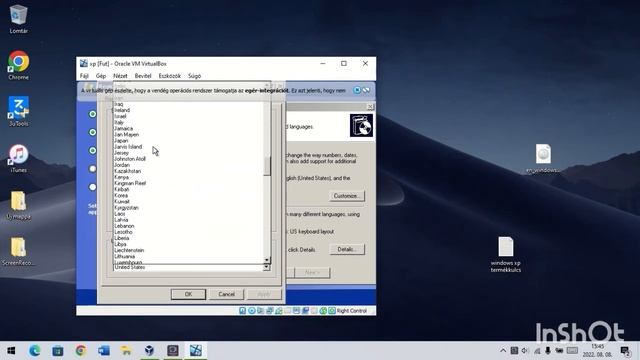Screen dimensions: 640x360
Task: Switch to the running VM taskbar icon
Action: tap(196, 351)
